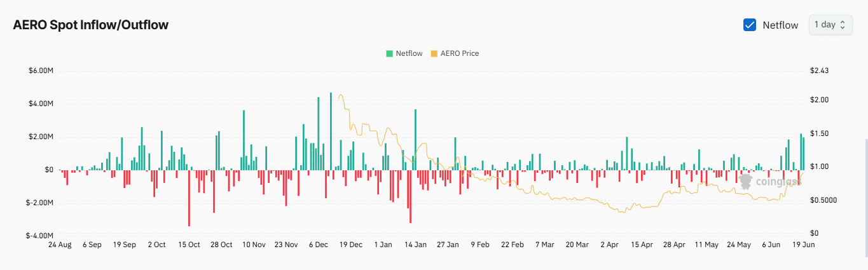Toggle the Netflow legend series
The width and height of the screenshot is (868, 270).
pos(404,53)
